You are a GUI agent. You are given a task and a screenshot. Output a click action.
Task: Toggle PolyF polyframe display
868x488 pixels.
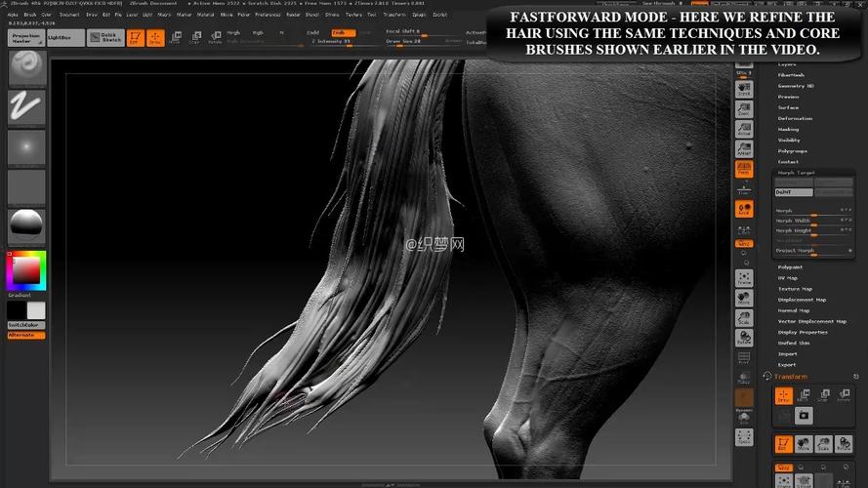tap(744, 358)
